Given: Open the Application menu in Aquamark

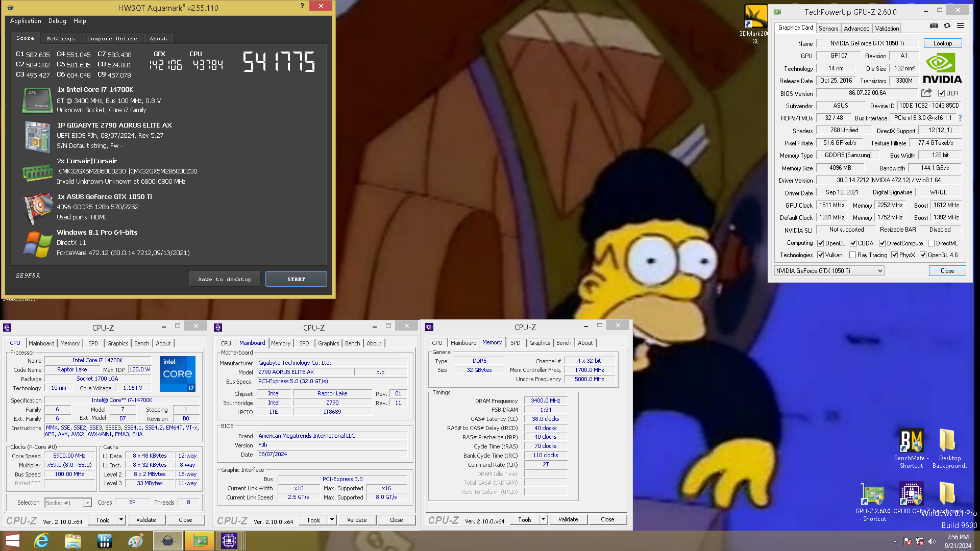Looking at the screenshot, I should pyautogui.click(x=26, y=21).
